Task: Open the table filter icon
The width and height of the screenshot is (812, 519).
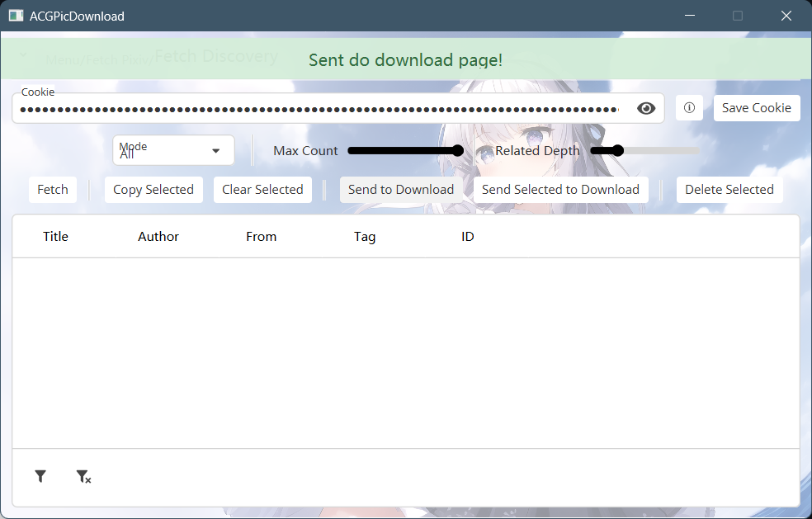Action: pos(40,477)
